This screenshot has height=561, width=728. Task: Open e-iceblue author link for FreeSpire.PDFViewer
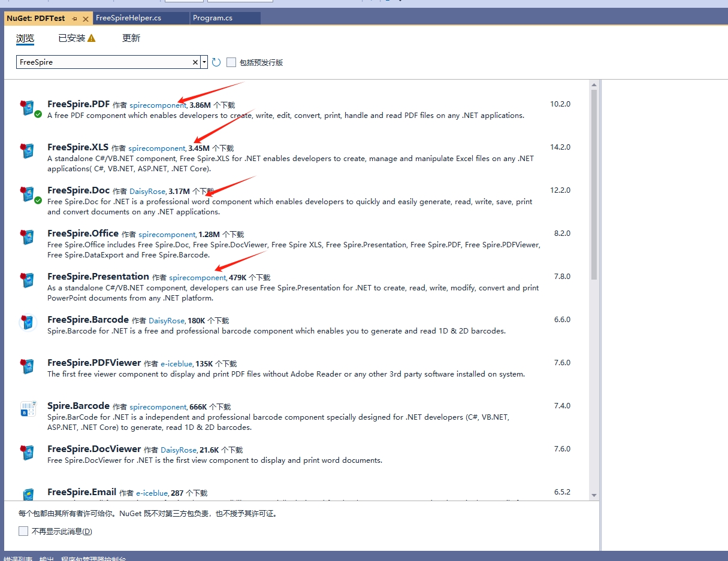177,364
